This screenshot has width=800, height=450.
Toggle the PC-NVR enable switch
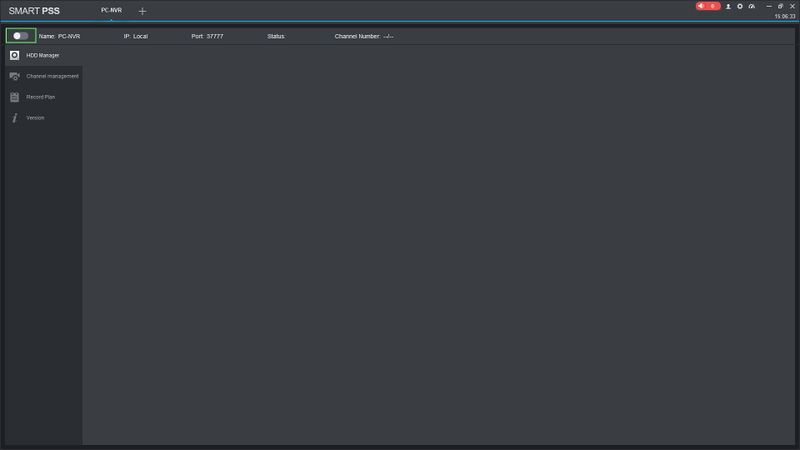click(x=21, y=36)
